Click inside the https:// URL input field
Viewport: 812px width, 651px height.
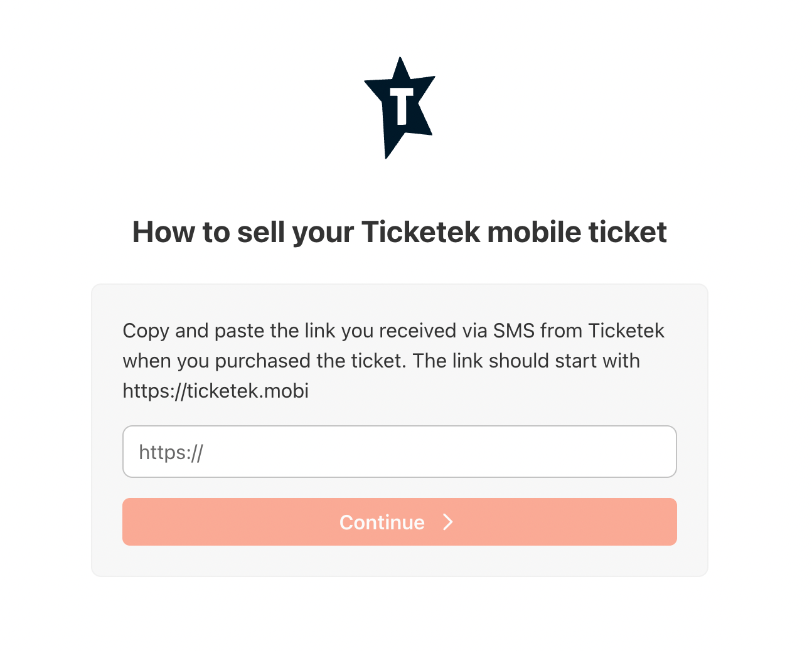point(400,451)
